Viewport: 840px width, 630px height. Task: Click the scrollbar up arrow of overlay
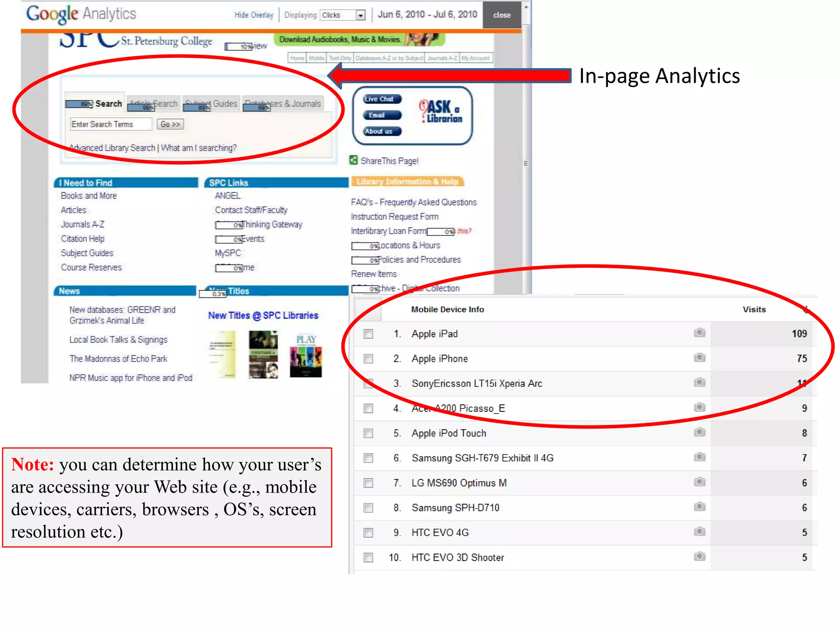526,7
